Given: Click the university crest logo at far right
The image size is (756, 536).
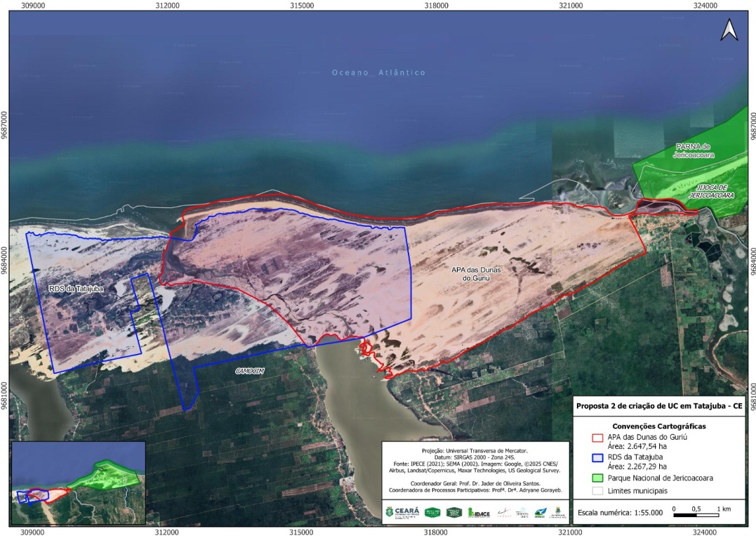Looking at the screenshot, I should (x=558, y=511).
